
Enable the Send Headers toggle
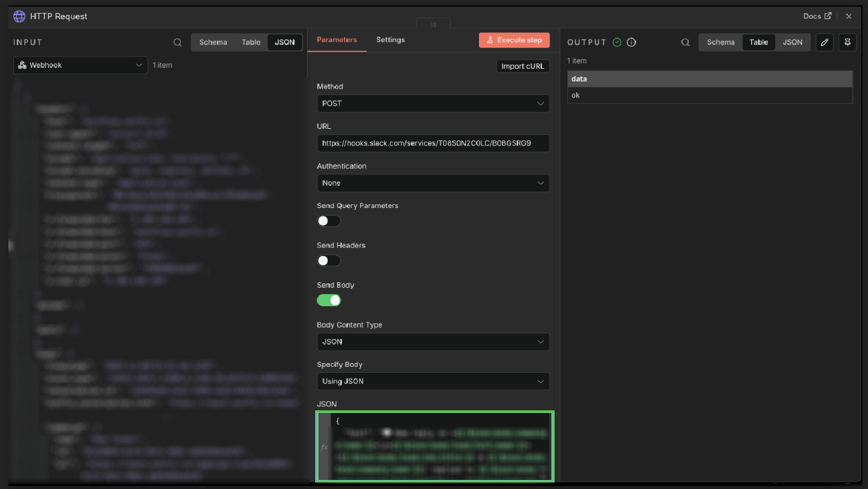(328, 261)
